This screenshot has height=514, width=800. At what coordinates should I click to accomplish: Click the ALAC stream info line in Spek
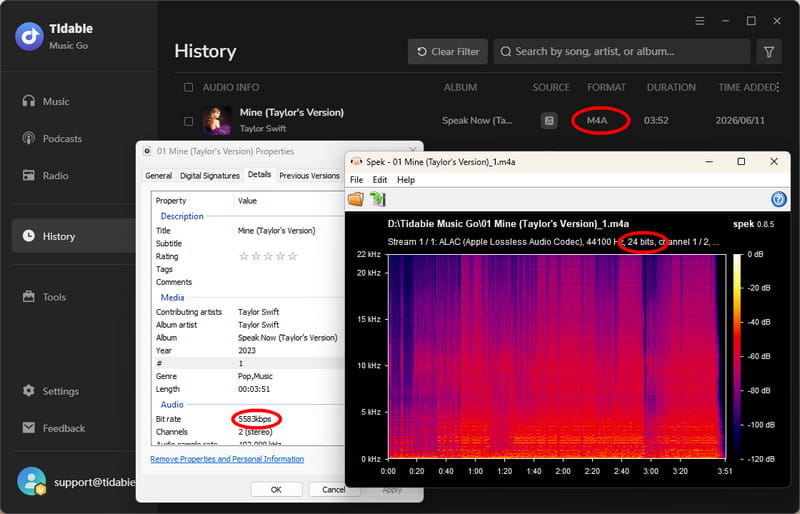tap(553, 241)
